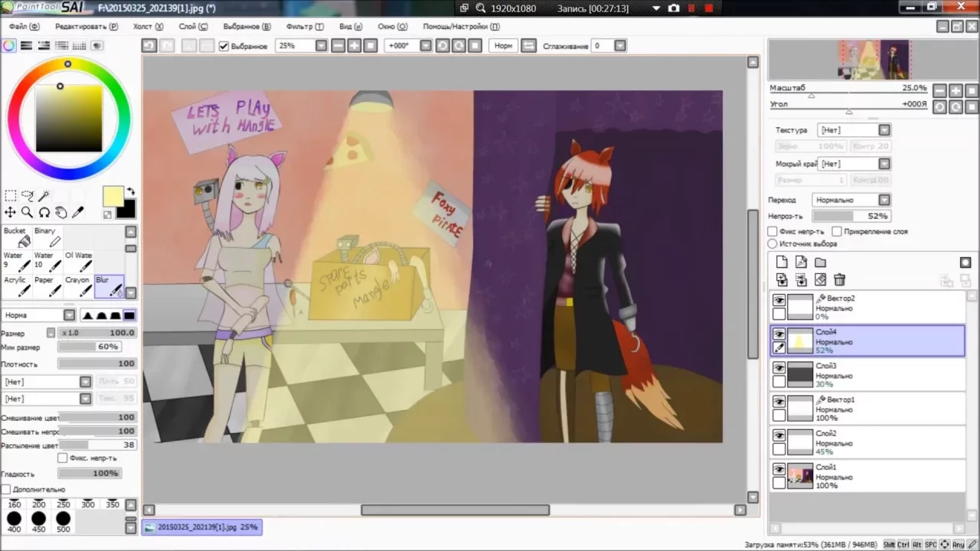Open the Норма brush mode dropdown
Image resolution: width=980 pixels, height=551 pixels.
pyautogui.click(x=38, y=315)
